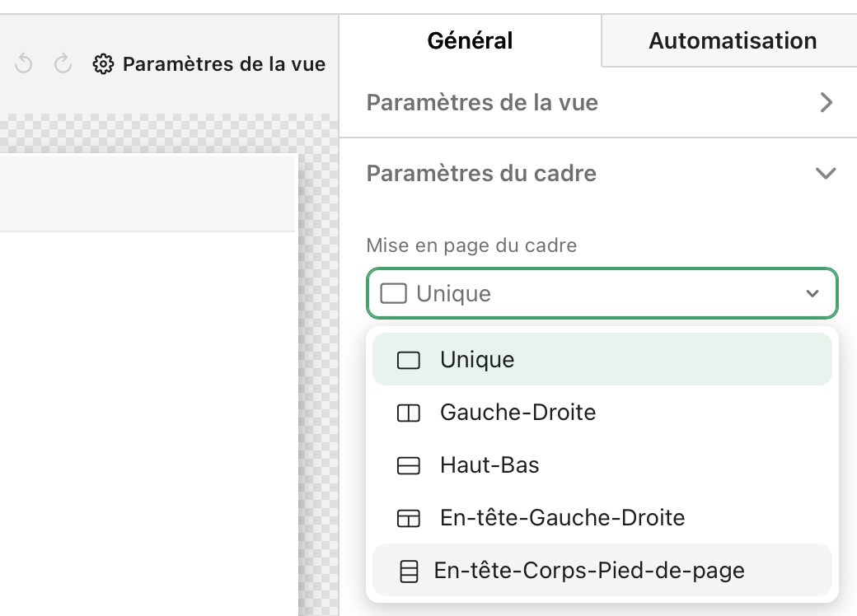The height and width of the screenshot is (616, 857).
Task: Click the three-row icon beside En-tête-Corps-Pied-de-page
Action: (409, 570)
